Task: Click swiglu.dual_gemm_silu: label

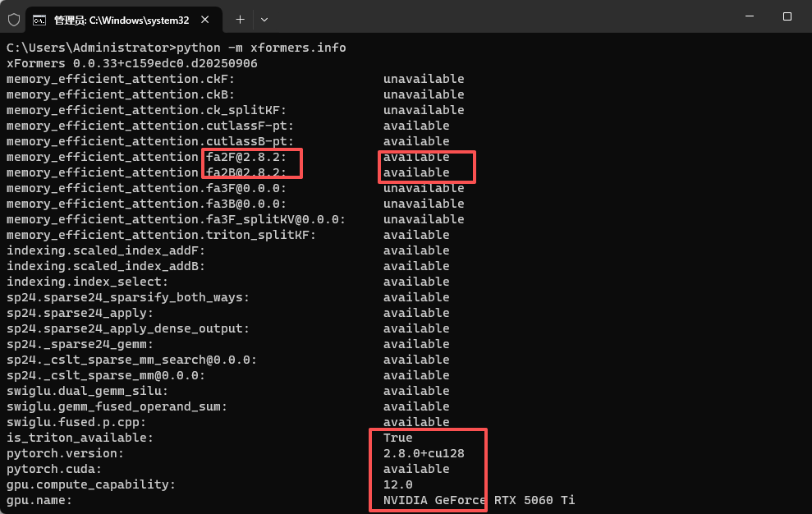Action: click(88, 391)
